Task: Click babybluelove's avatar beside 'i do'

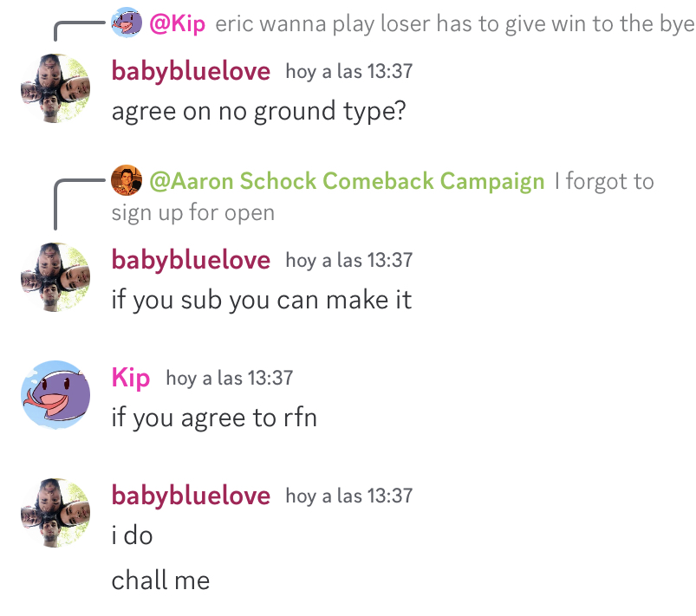Action: 55,513
